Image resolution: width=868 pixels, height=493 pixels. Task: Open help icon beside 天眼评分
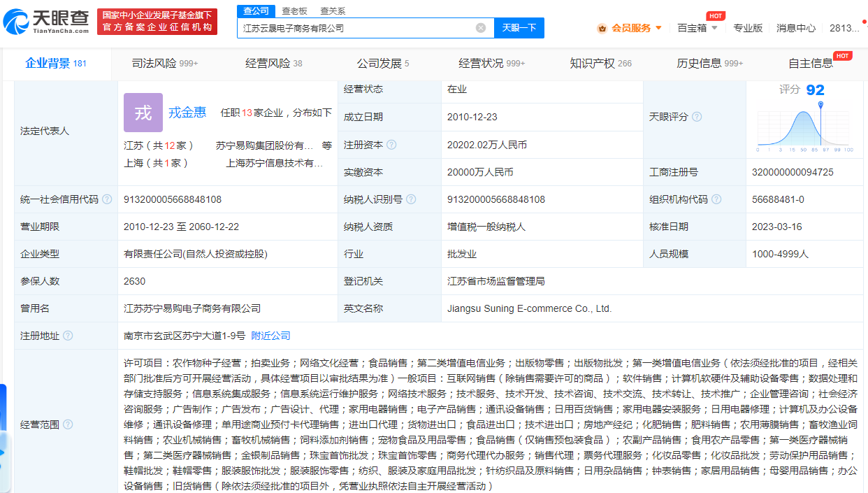point(697,117)
